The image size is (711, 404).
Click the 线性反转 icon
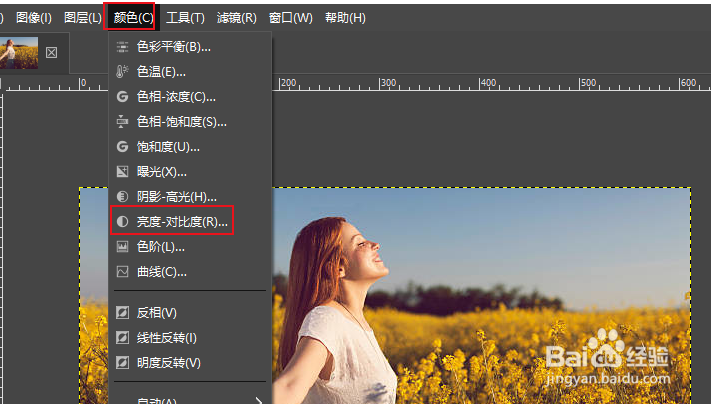click(122, 337)
